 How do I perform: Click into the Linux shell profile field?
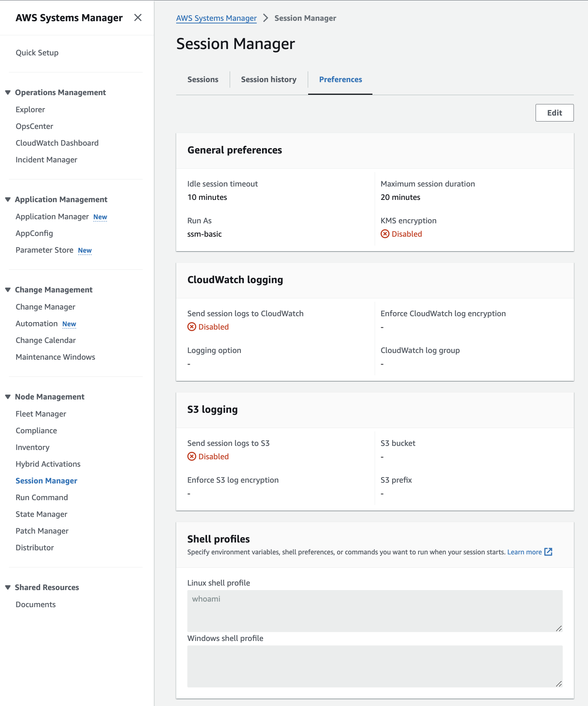pos(375,611)
